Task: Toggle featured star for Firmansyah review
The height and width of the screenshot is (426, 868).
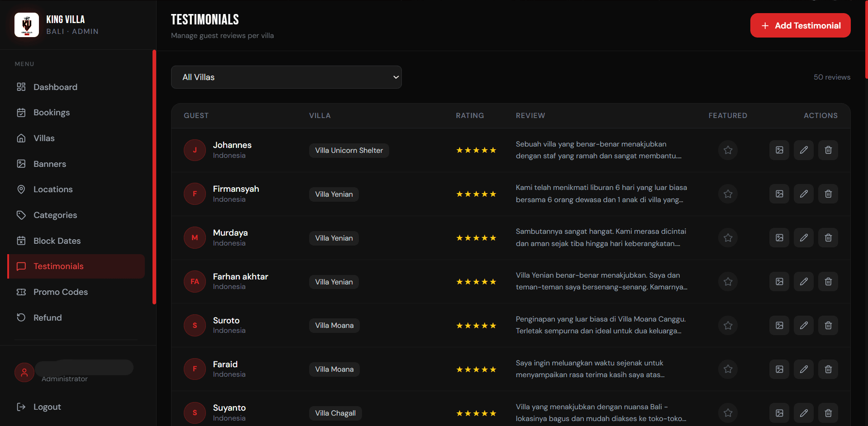Action: tap(728, 194)
